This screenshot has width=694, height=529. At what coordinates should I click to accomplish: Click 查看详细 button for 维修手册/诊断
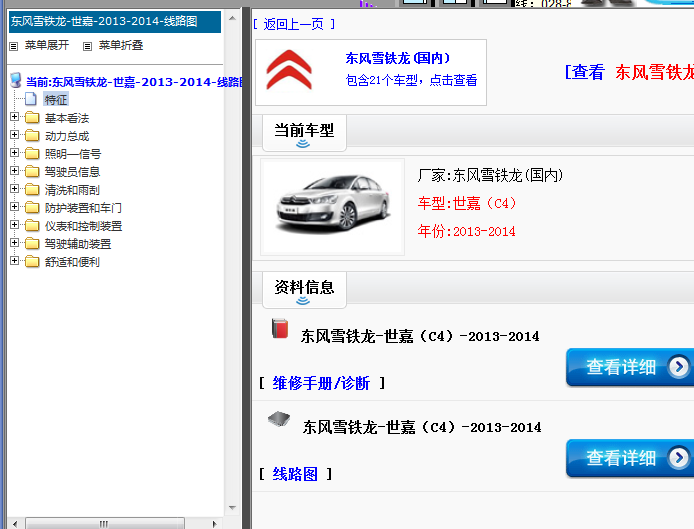coord(630,367)
